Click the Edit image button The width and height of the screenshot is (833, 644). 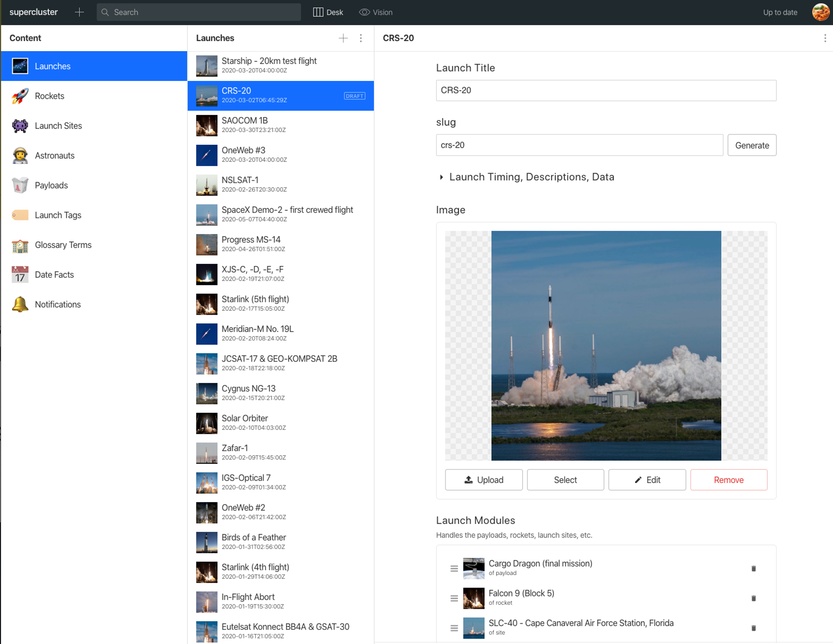point(647,480)
